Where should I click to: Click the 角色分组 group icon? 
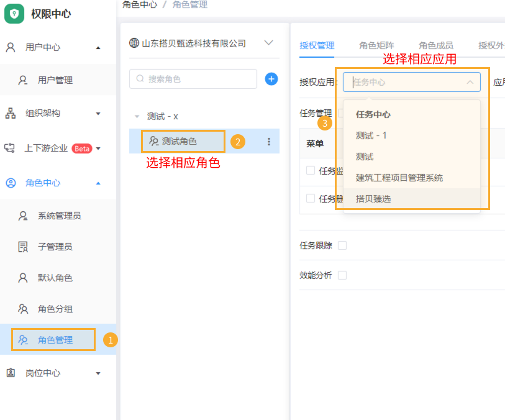coord(22,309)
